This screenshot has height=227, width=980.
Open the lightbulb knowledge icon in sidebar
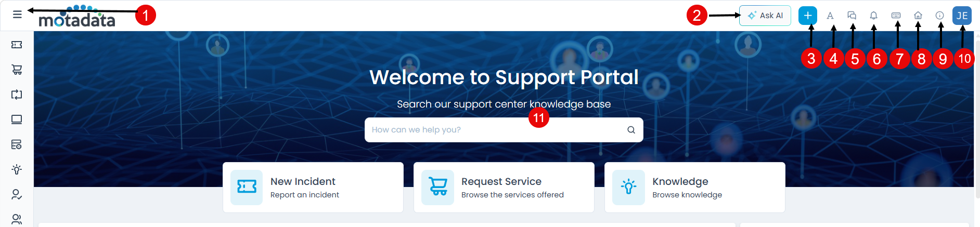[17, 169]
